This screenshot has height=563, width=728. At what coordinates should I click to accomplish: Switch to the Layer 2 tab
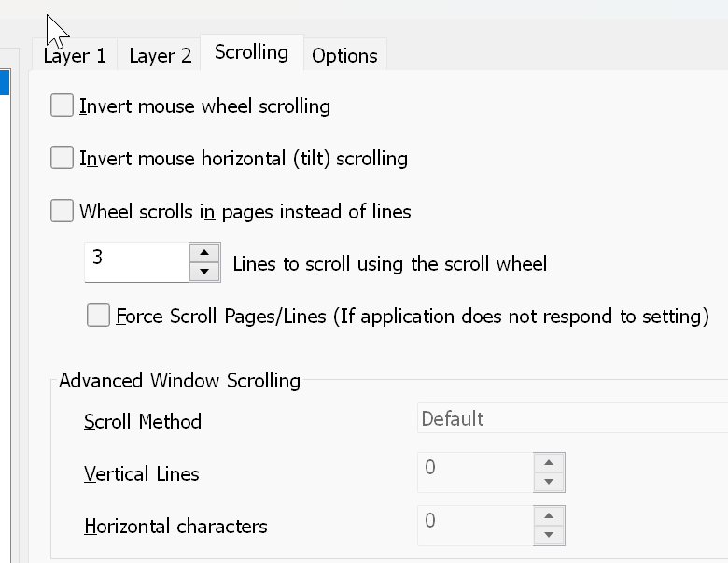160,55
